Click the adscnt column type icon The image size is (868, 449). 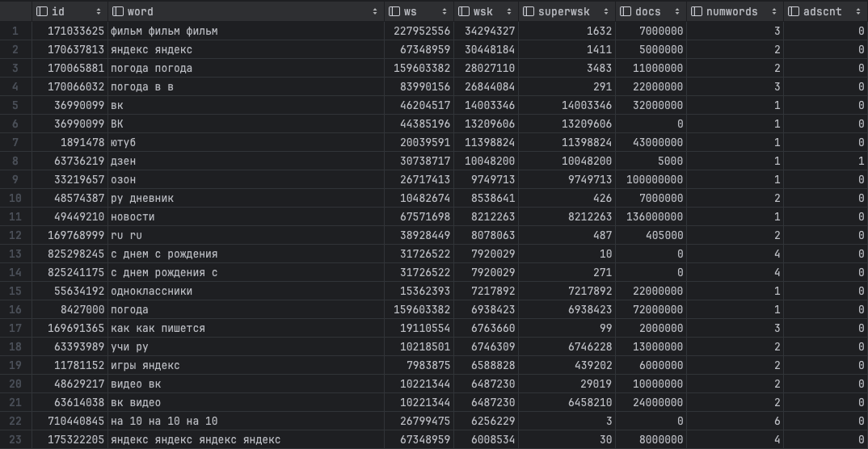coord(793,11)
